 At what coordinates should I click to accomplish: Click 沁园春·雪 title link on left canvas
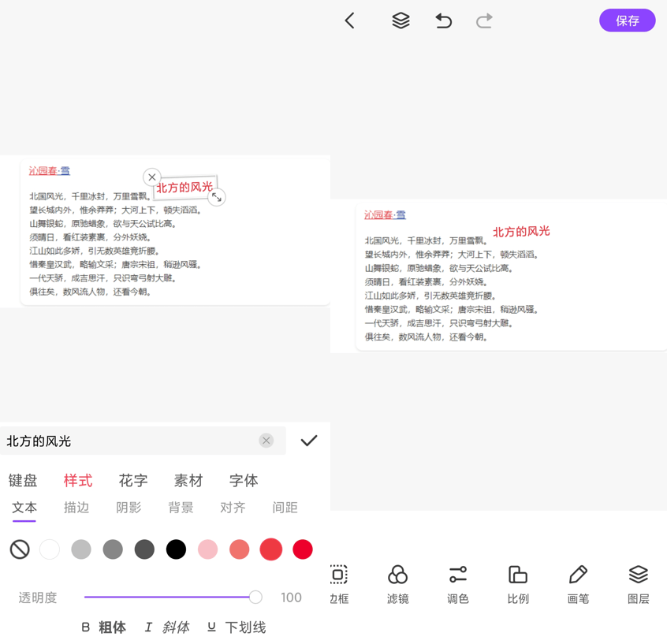[x=50, y=170]
